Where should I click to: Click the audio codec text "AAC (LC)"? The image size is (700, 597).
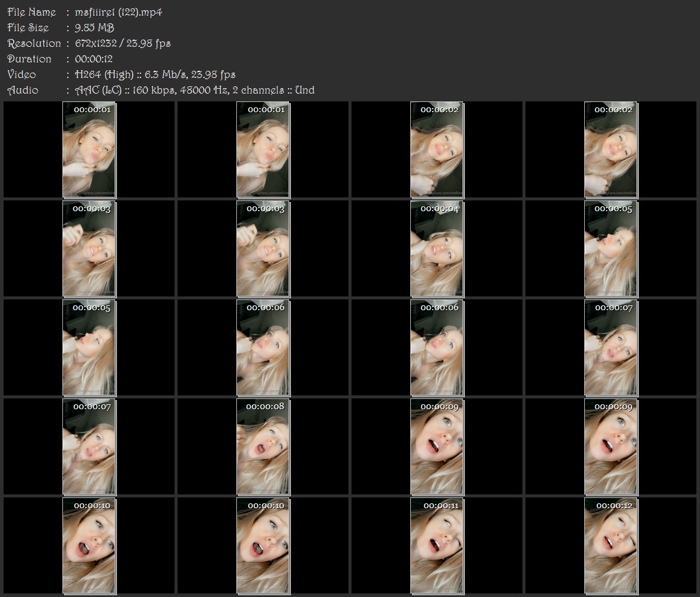(x=98, y=90)
